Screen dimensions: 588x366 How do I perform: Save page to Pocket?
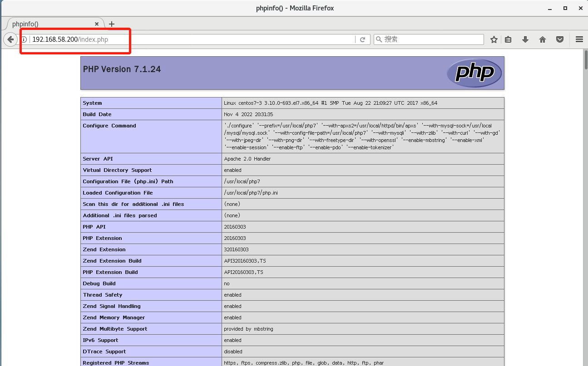pyautogui.click(x=560, y=39)
